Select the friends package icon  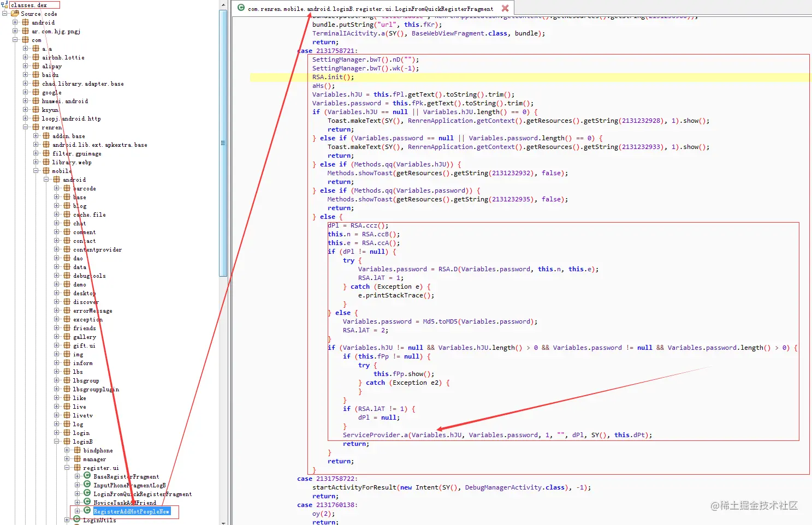(x=67, y=328)
